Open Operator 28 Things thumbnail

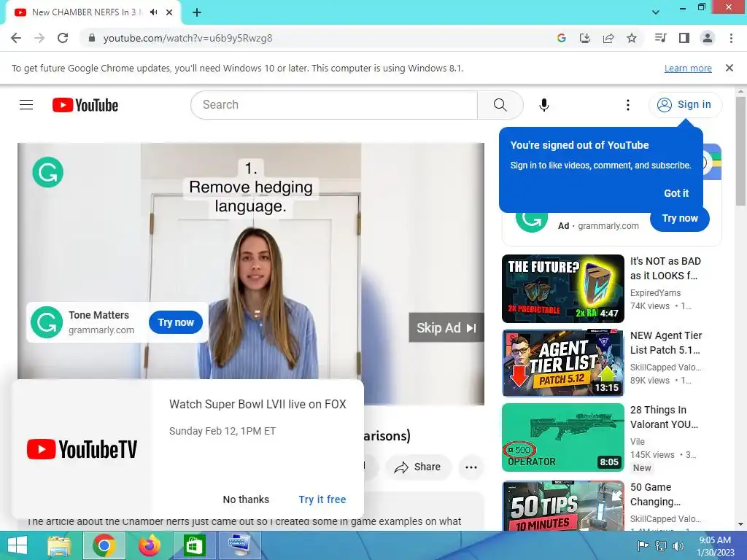click(x=563, y=437)
